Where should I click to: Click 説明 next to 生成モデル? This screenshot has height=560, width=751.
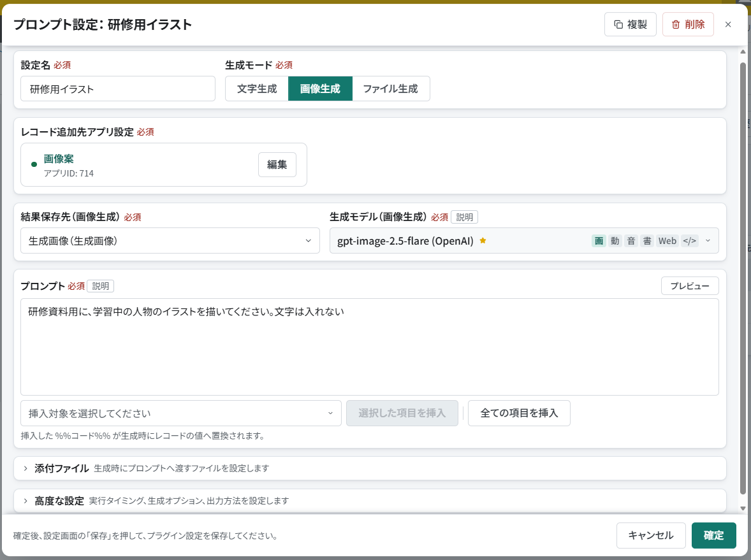(464, 217)
